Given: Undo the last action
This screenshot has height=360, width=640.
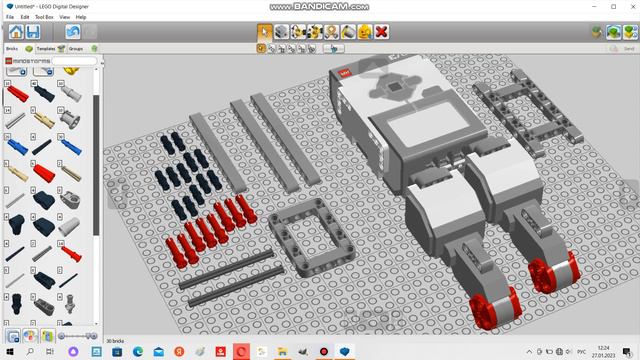Looking at the screenshot, I should tap(73, 32).
